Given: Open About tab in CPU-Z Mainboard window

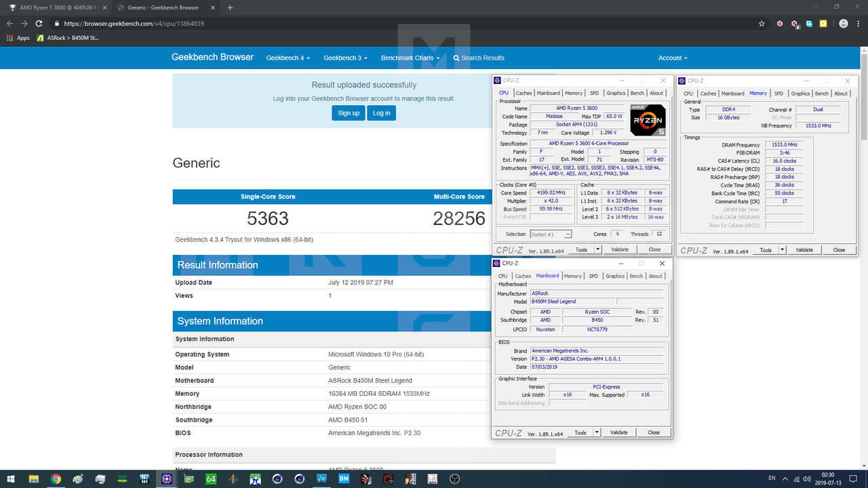Looking at the screenshot, I should pos(656,277).
